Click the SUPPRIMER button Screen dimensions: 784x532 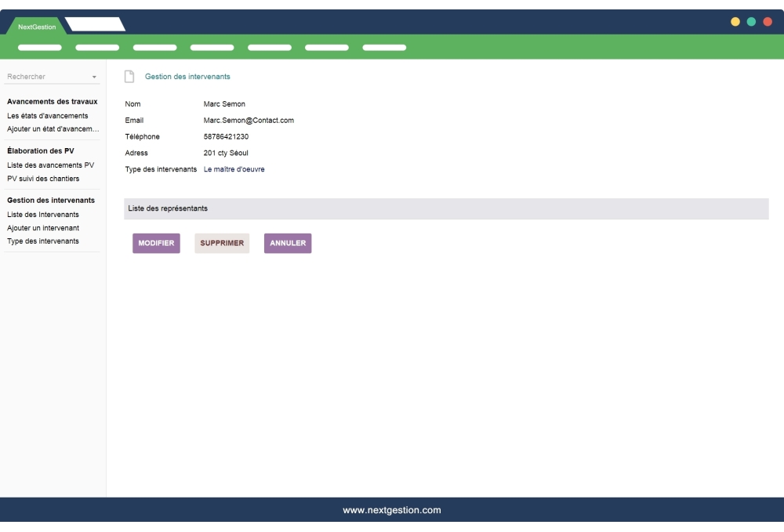[x=222, y=244]
